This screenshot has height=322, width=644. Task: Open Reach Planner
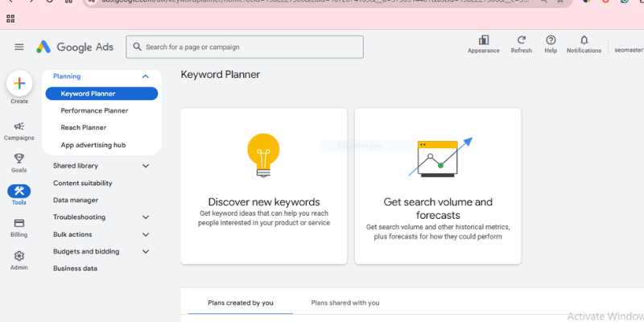pyautogui.click(x=84, y=128)
